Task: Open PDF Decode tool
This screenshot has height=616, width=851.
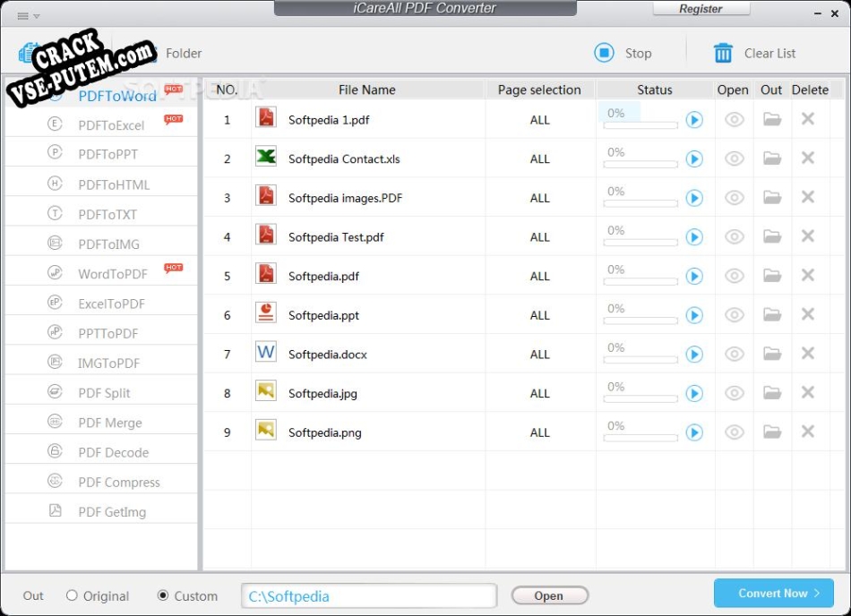Action: coord(101,452)
